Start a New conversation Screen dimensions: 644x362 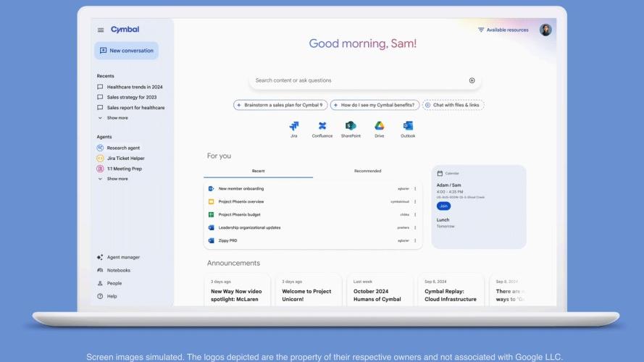(x=127, y=51)
